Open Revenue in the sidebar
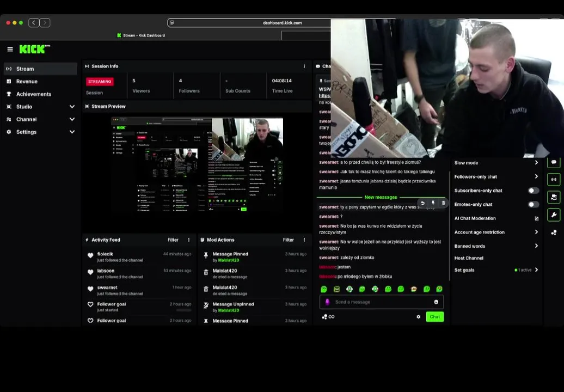The image size is (564, 392). (x=40, y=82)
